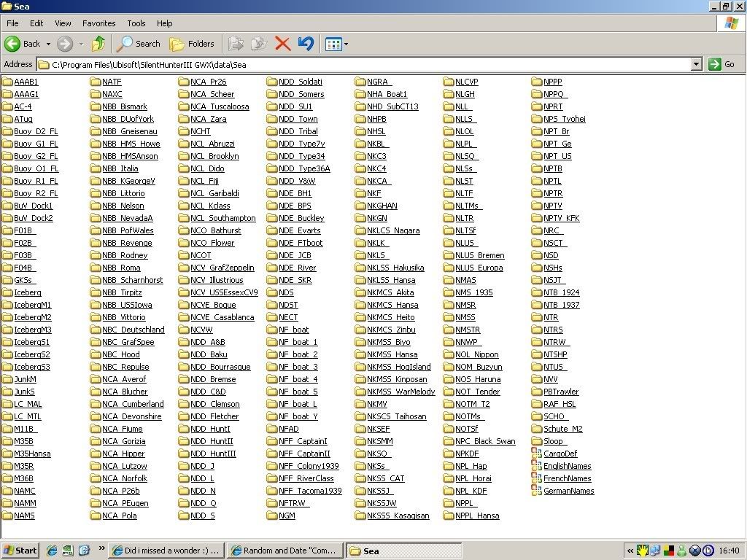Image resolution: width=747 pixels, height=560 pixels.
Task: Select the EnglishNames file icon
Action: pyautogui.click(x=536, y=466)
